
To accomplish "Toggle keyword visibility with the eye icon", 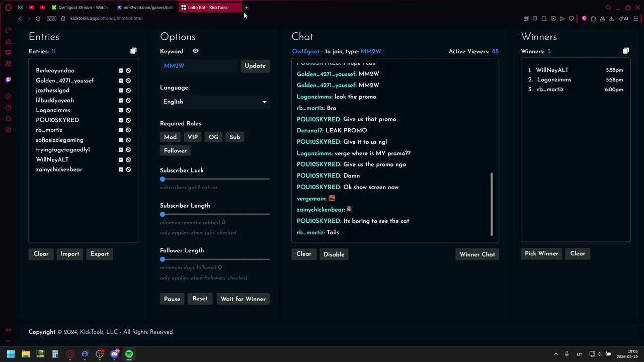I will click(x=195, y=51).
